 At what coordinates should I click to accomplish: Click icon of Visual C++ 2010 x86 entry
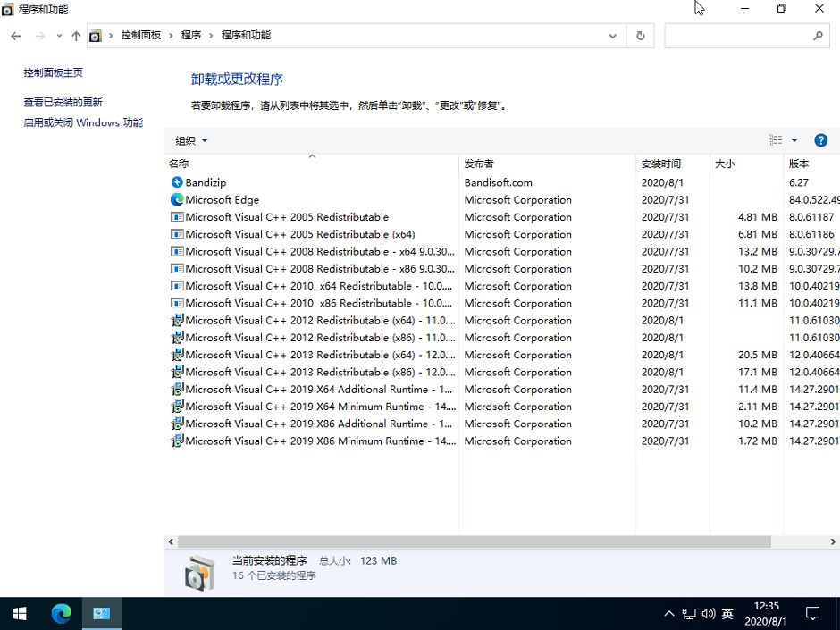tap(177, 303)
